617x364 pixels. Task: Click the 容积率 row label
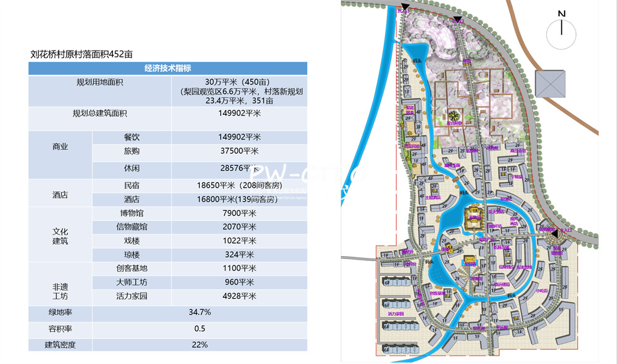60,328
